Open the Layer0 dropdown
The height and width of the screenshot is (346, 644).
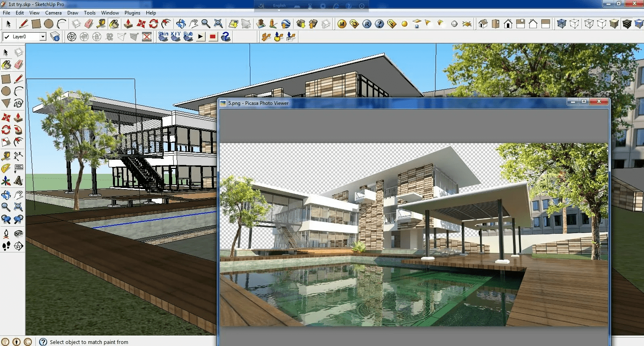(43, 37)
